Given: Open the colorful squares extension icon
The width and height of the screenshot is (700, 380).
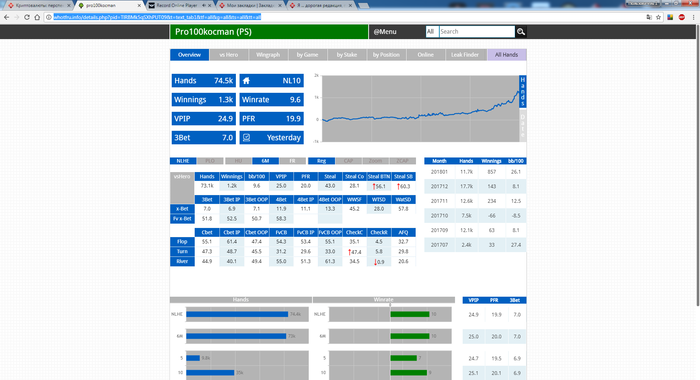Looking at the screenshot, I should [x=670, y=17].
